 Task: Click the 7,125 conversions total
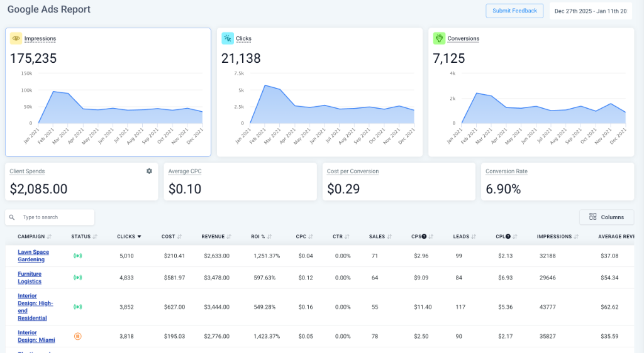pos(449,58)
